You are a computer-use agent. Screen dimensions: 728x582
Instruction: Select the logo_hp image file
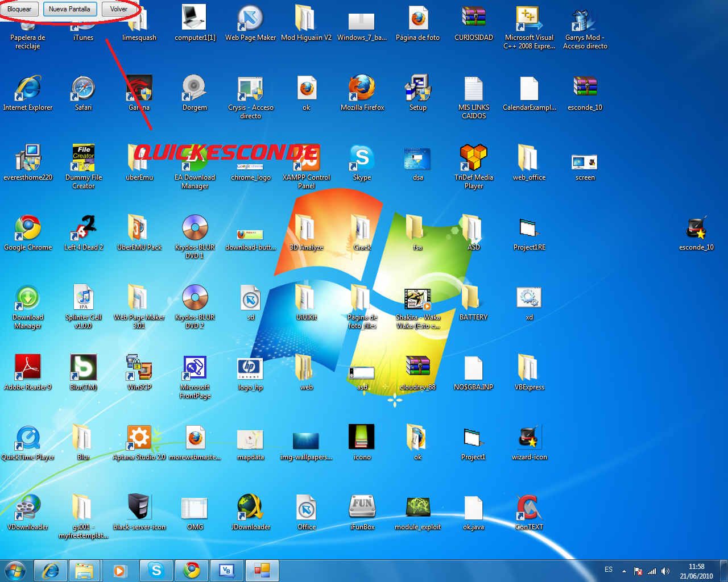[251, 373]
